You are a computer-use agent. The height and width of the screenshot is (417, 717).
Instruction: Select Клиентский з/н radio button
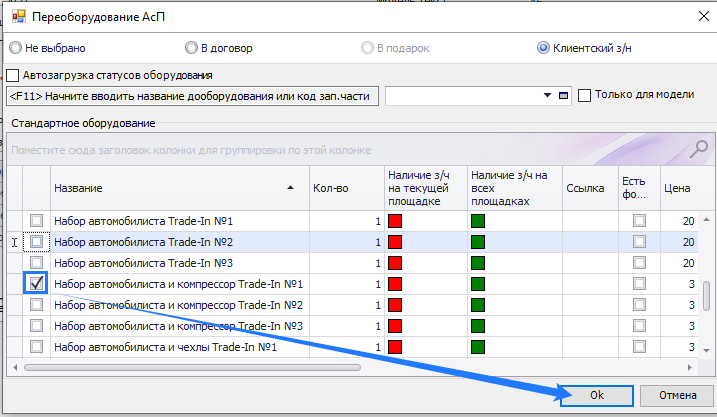543,47
